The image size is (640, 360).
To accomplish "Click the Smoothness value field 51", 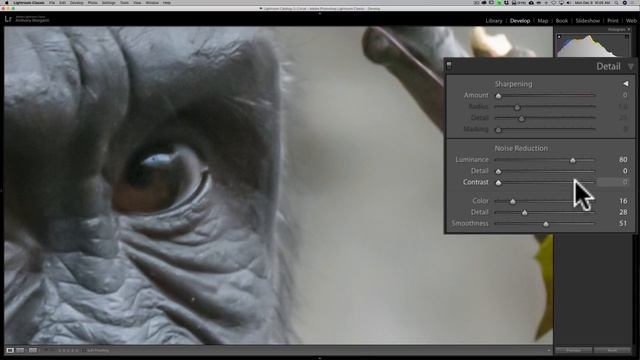I will pos(623,223).
